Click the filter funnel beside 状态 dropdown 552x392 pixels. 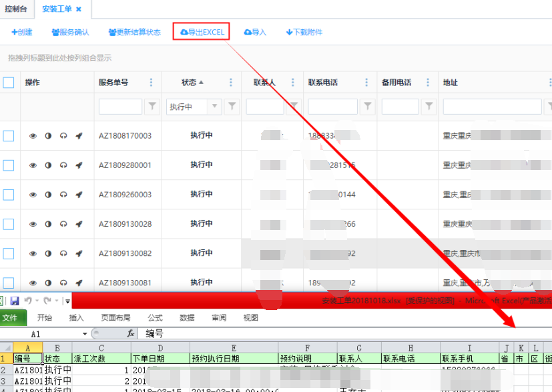tap(232, 107)
